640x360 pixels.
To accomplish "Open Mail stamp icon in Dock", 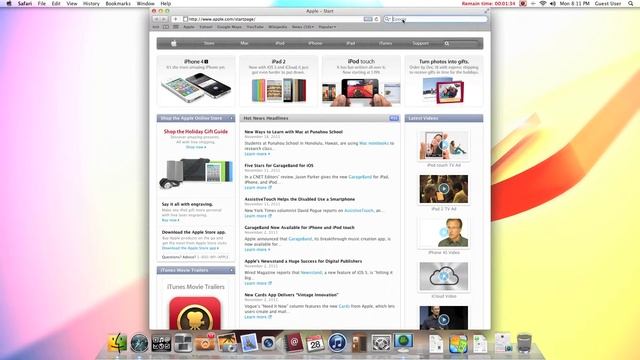I will coord(249,343).
